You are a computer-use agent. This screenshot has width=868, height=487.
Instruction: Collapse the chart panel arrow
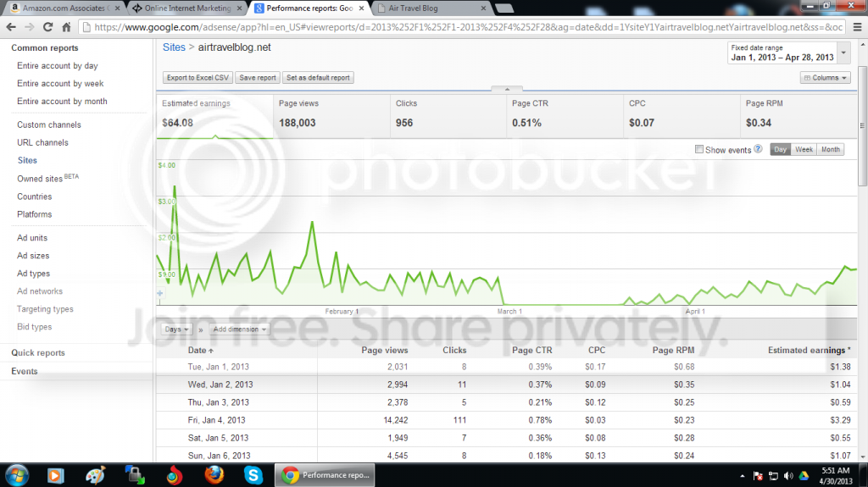pos(507,89)
